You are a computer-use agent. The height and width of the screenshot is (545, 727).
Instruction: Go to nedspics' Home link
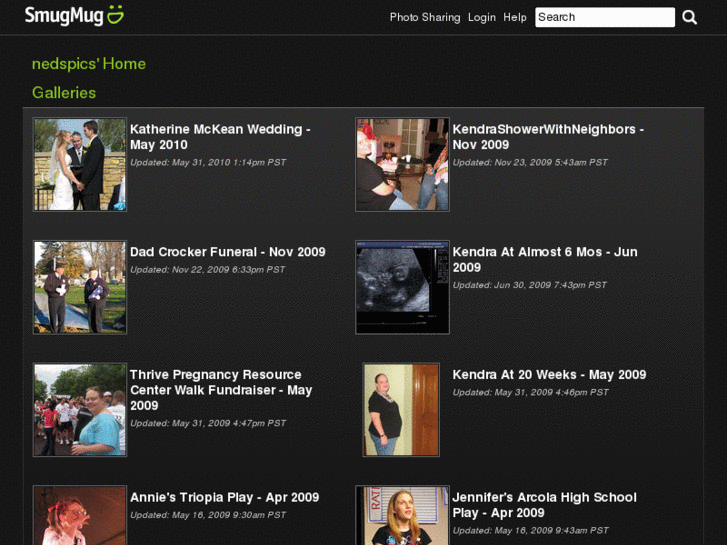click(89, 64)
